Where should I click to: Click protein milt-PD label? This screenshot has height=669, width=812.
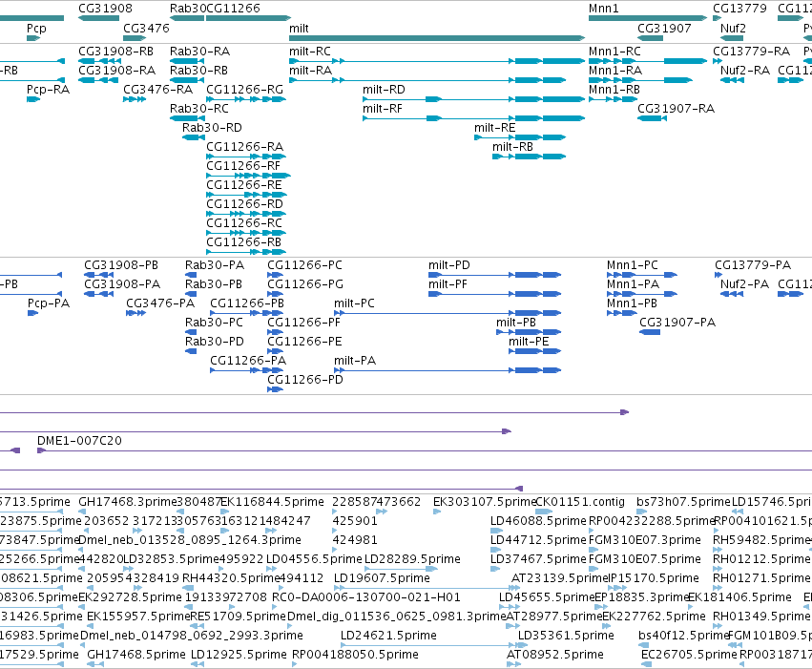[449, 265]
